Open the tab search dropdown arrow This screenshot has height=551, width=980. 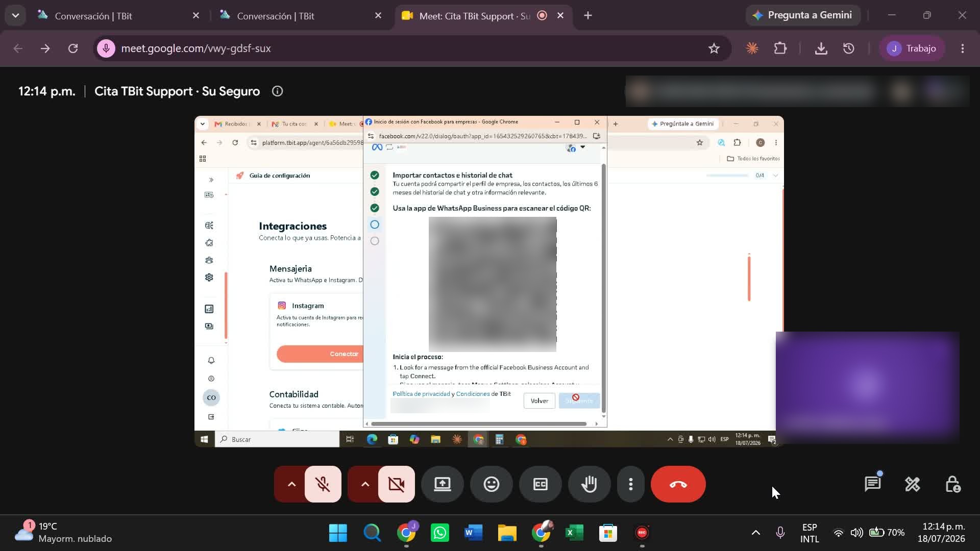click(15, 16)
